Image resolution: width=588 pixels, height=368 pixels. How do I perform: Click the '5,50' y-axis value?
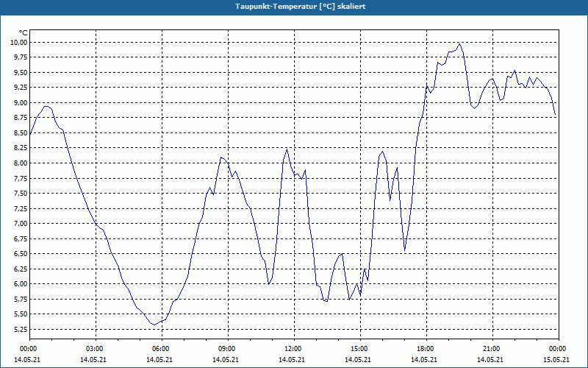(x=20, y=314)
